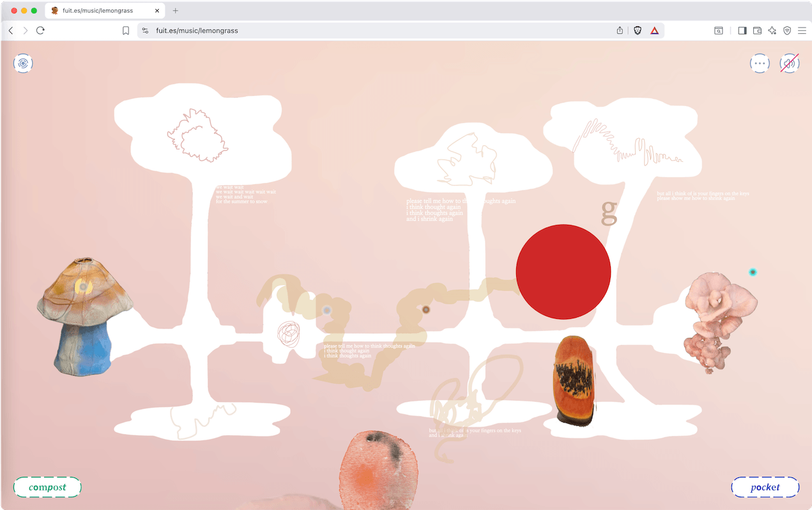The image size is (812, 510).
Task: Click the grey dot on the tan blob
Action: coord(327,311)
